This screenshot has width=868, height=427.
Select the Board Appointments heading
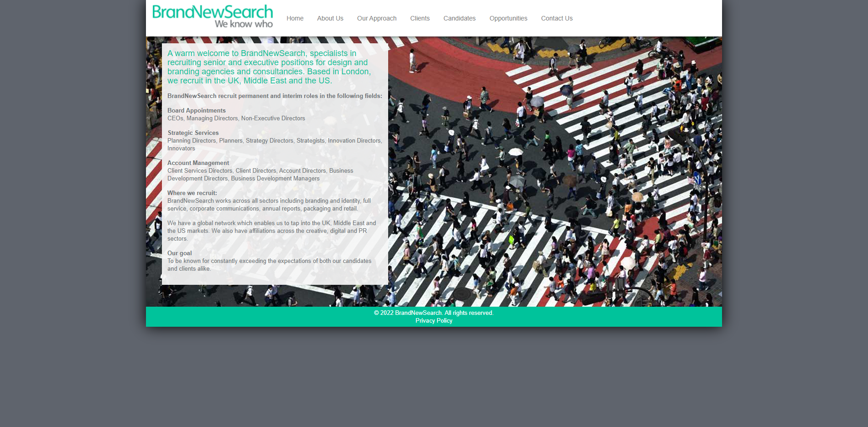pos(196,111)
